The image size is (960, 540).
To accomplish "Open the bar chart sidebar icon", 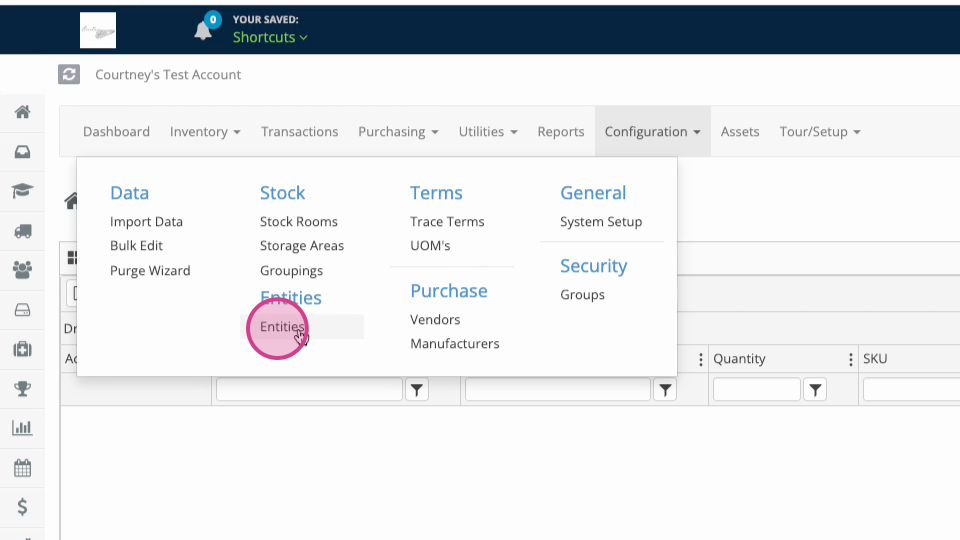I will 23,428.
